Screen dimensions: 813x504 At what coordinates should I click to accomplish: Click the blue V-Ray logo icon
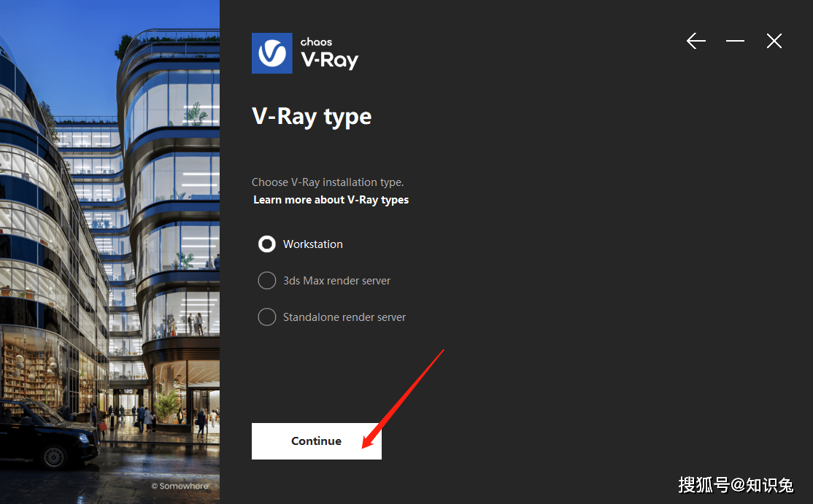click(x=272, y=53)
